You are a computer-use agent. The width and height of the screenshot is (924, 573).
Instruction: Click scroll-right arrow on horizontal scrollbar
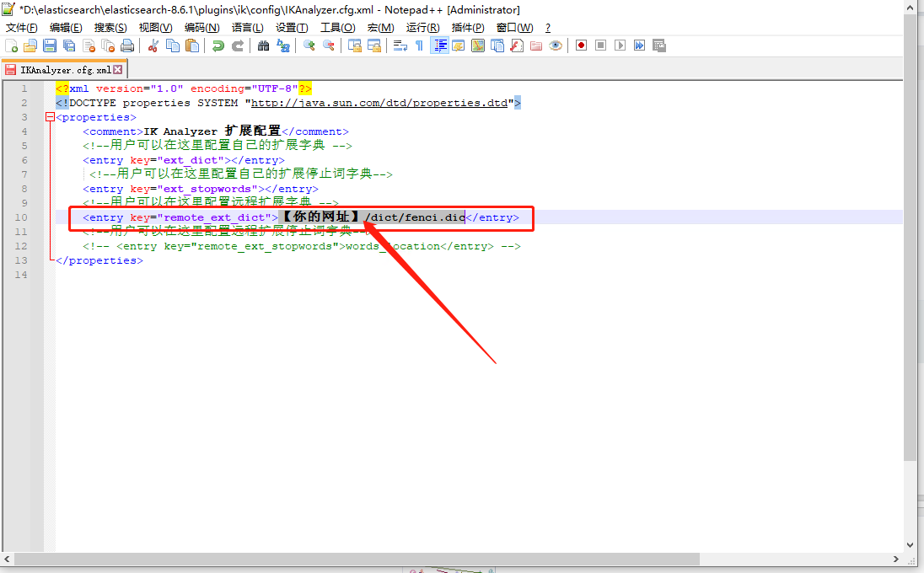(895, 559)
